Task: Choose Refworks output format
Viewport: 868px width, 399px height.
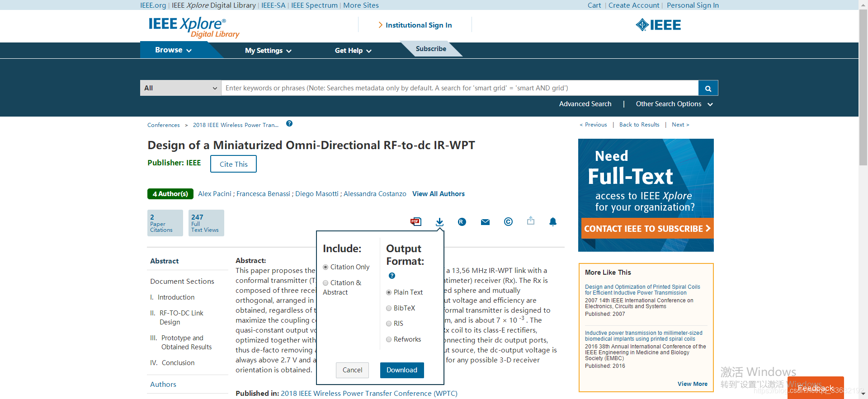Action: pyautogui.click(x=389, y=339)
